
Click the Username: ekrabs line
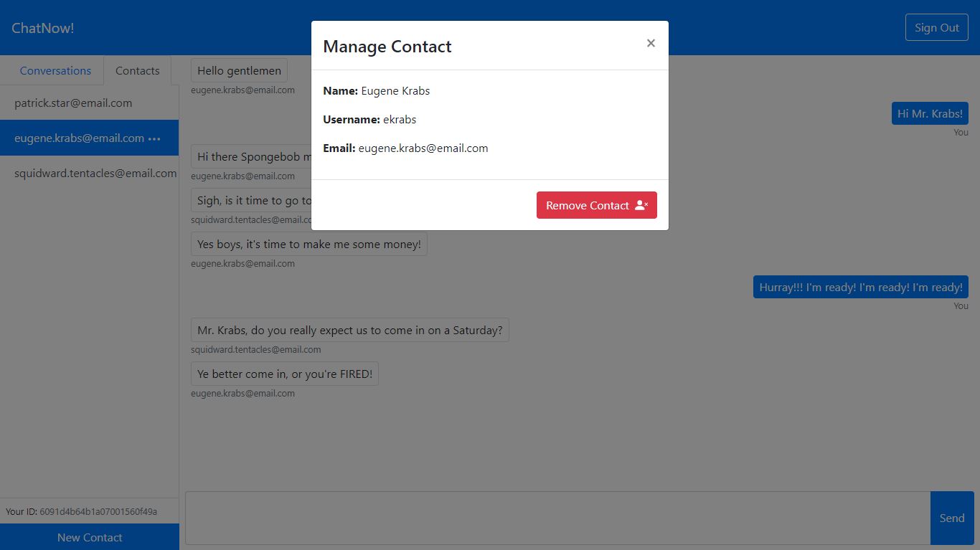click(x=369, y=120)
